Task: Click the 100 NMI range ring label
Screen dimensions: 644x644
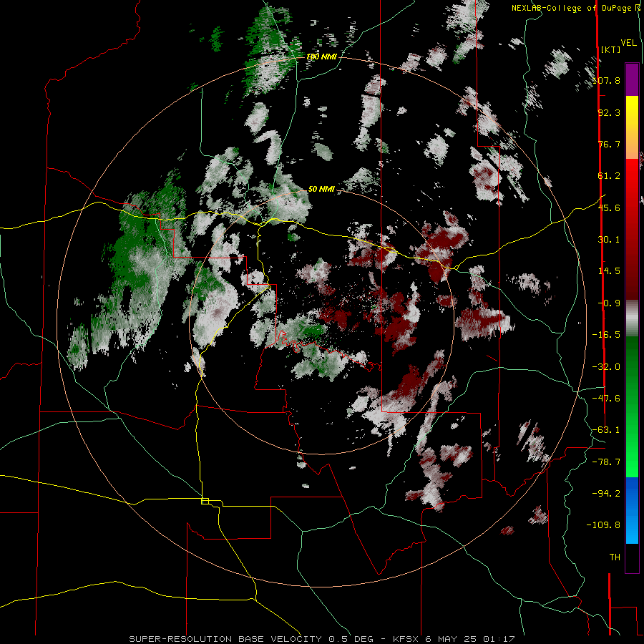Action: [x=321, y=57]
